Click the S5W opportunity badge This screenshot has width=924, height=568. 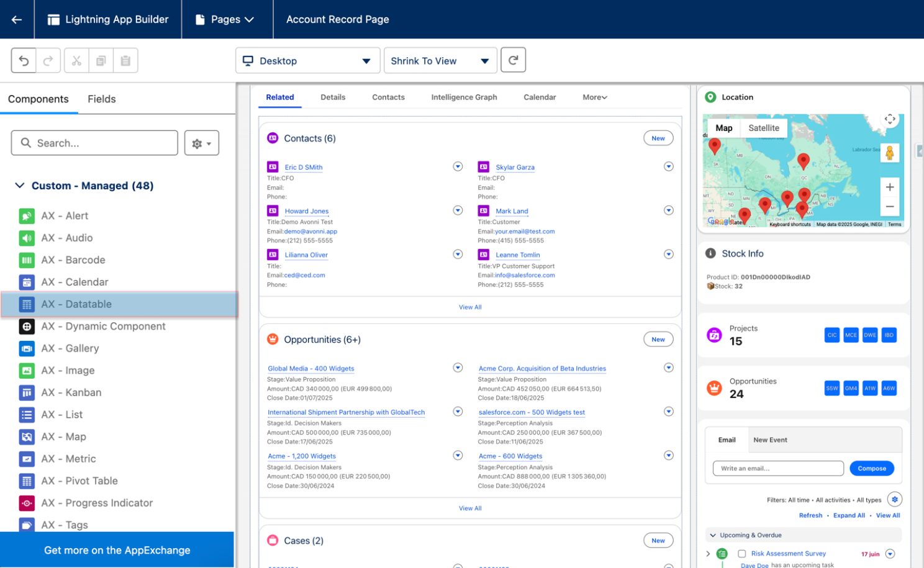pos(832,389)
